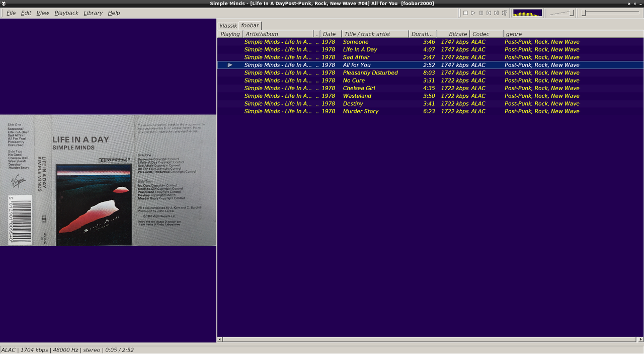Click the playlist horizontal scrollbar track
Image resolution: width=644 pixels, height=354 pixels.
(x=430, y=339)
